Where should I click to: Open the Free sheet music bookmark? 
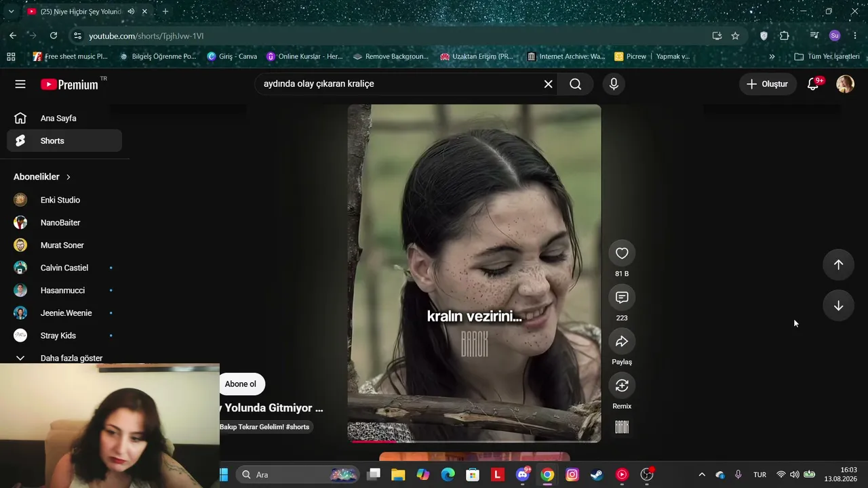pos(71,56)
